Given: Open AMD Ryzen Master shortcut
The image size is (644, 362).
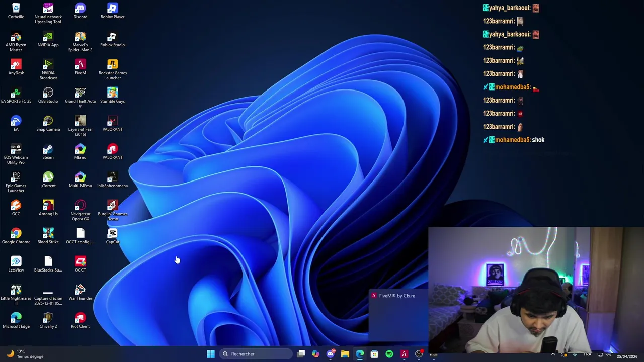Looking at the screenshot, I should tap(16, 42).
